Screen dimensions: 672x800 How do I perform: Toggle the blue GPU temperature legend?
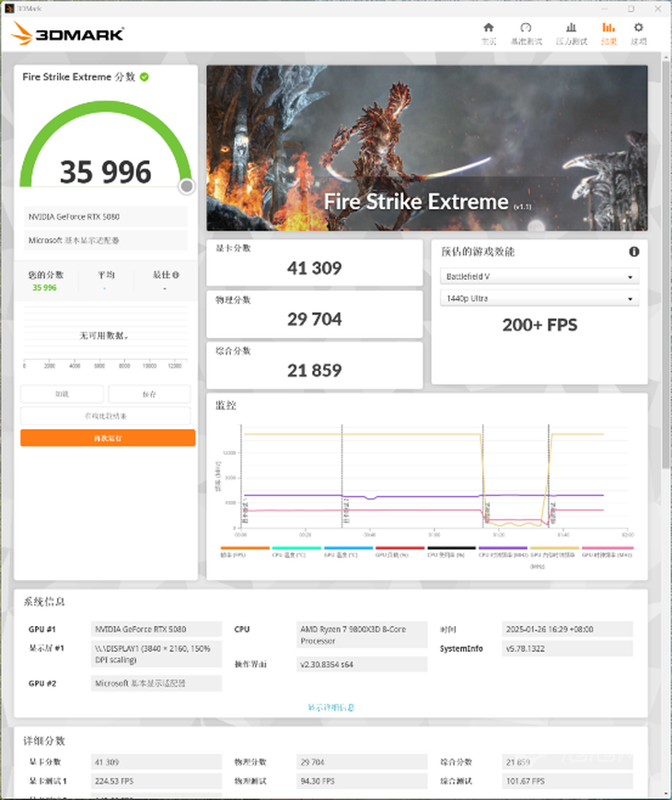click(348, 551)
